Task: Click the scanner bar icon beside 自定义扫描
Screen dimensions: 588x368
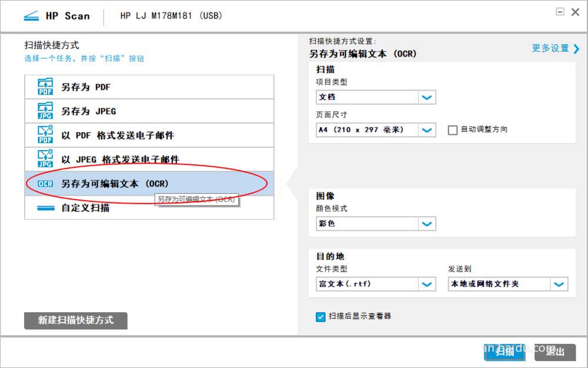Action: (46, 208)
